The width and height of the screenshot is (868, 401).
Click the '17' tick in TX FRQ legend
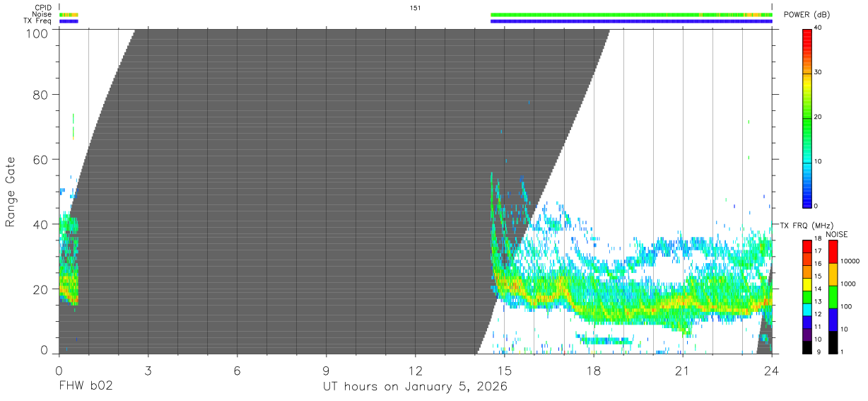pyautogui.click(x=819, y=251)
